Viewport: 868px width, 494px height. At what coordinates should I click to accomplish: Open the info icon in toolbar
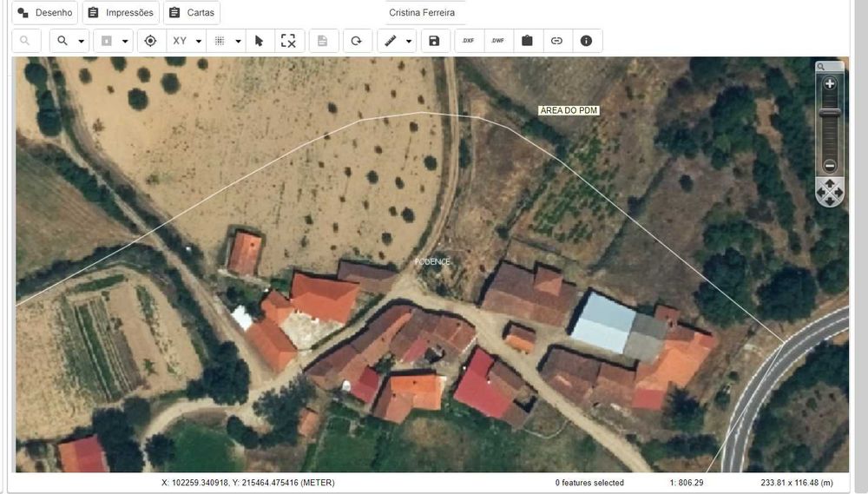pos(586,41)
